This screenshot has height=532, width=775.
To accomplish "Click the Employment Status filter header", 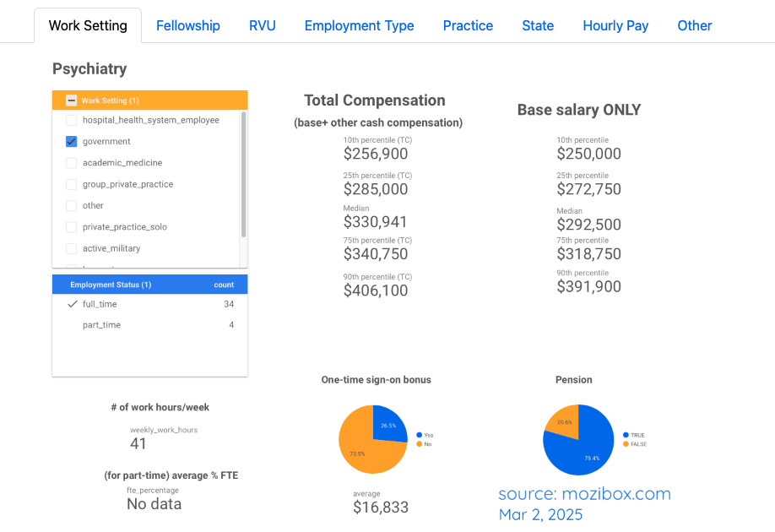I will 111,285.
